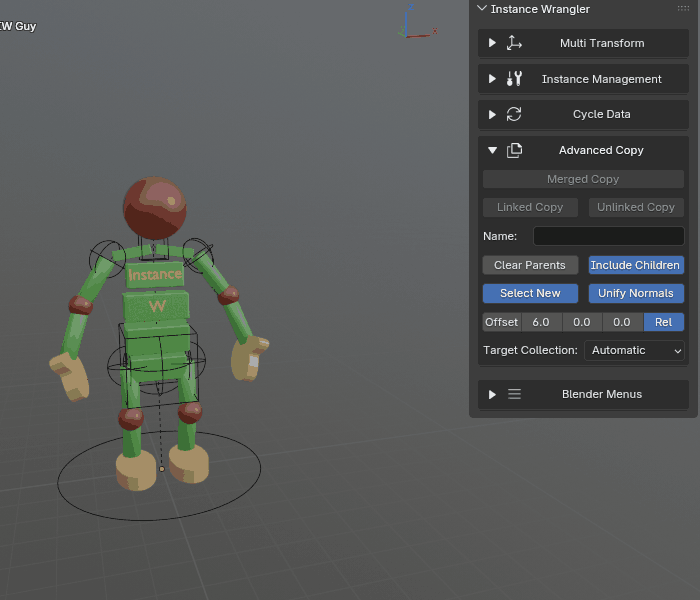Click the Linked Copy button

[x=530, y=207]
